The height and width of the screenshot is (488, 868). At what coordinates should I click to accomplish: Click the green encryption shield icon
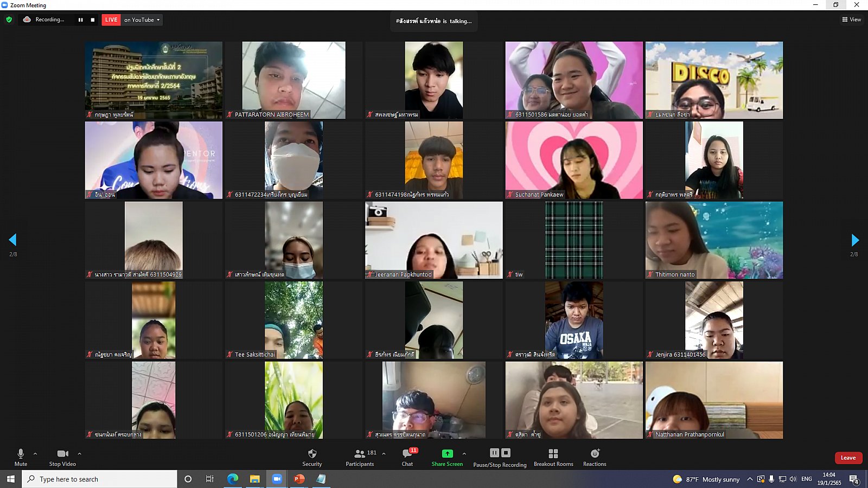[9, 20]
